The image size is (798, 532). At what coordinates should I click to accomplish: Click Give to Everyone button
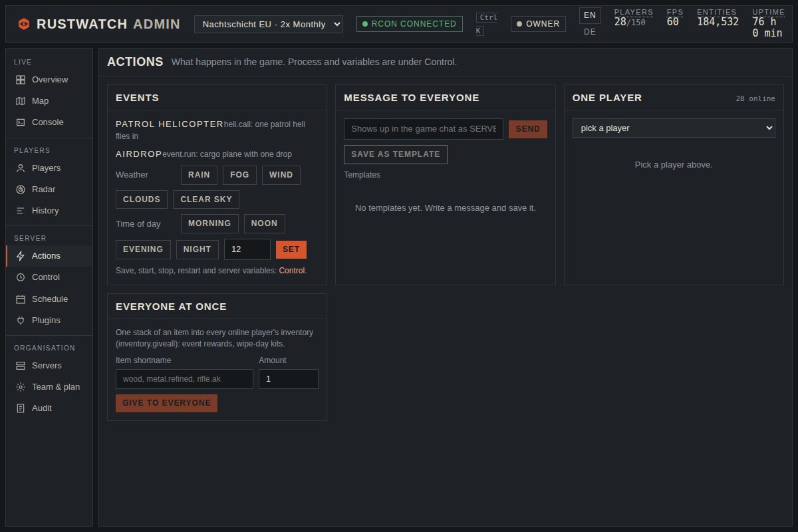click(x=166, y=403)
